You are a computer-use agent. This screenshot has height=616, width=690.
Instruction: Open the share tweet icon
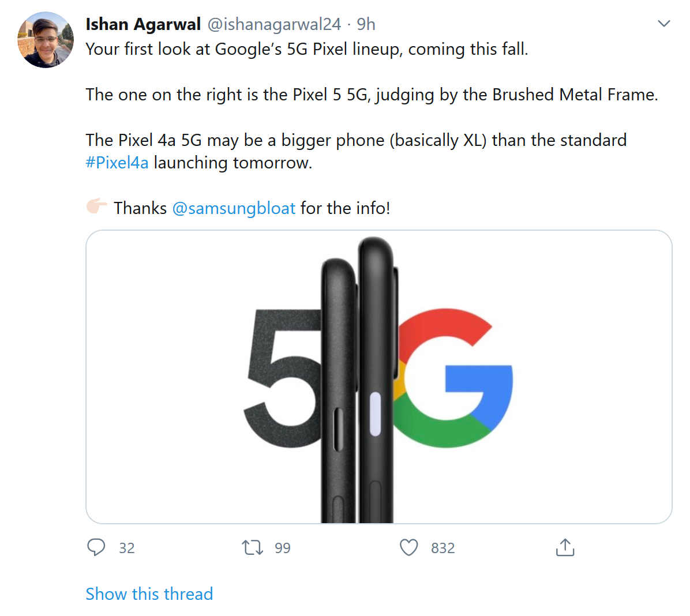565,547
